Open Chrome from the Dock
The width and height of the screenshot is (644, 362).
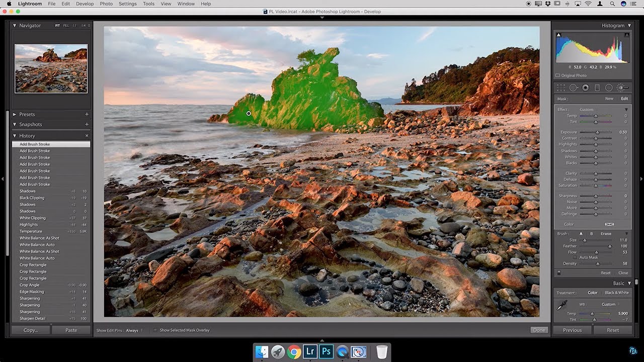pos(294,351)
